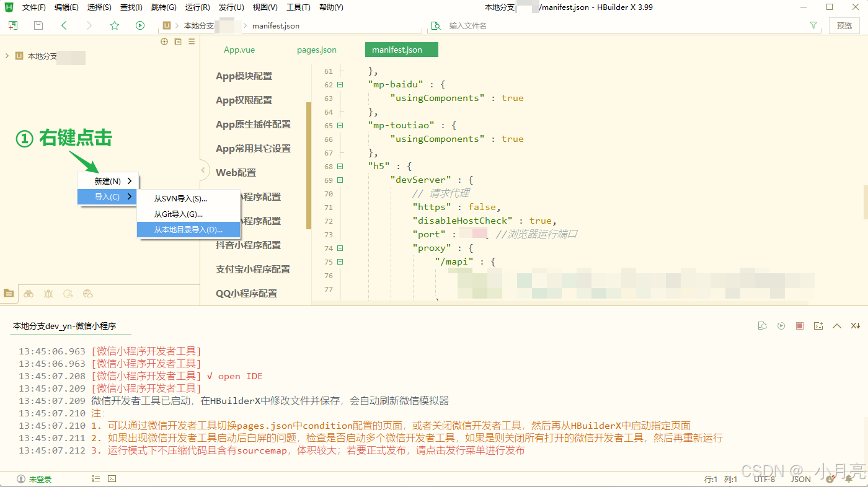Image resolution: width=868 pixels, height=487 pixels.
Task: Stop the running process with red square icon
Action: click(799, 325)
